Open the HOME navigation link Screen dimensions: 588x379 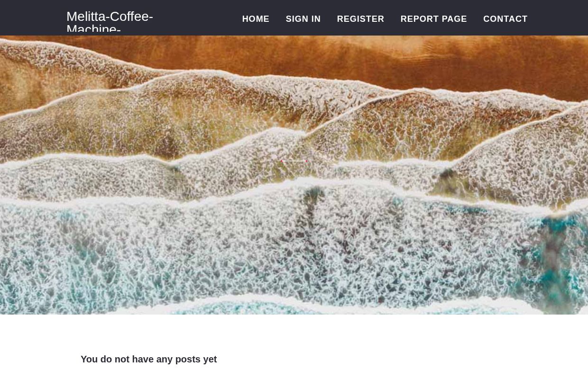[x=256, y=19]
